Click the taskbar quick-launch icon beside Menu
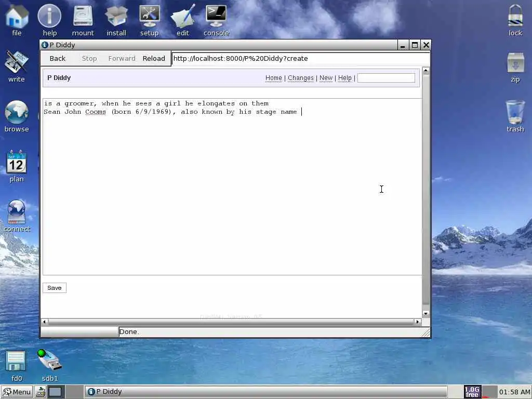 pos(41,392)
